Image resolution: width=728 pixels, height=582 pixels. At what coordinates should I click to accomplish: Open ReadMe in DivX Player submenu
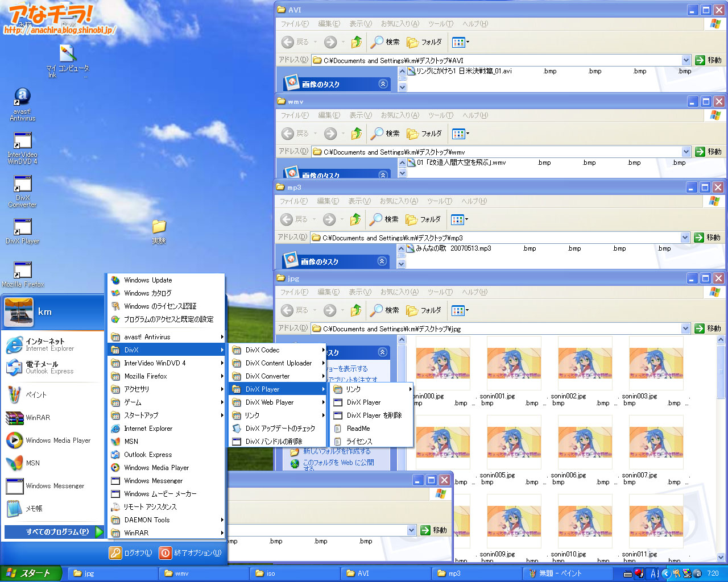tap(371, 429)
